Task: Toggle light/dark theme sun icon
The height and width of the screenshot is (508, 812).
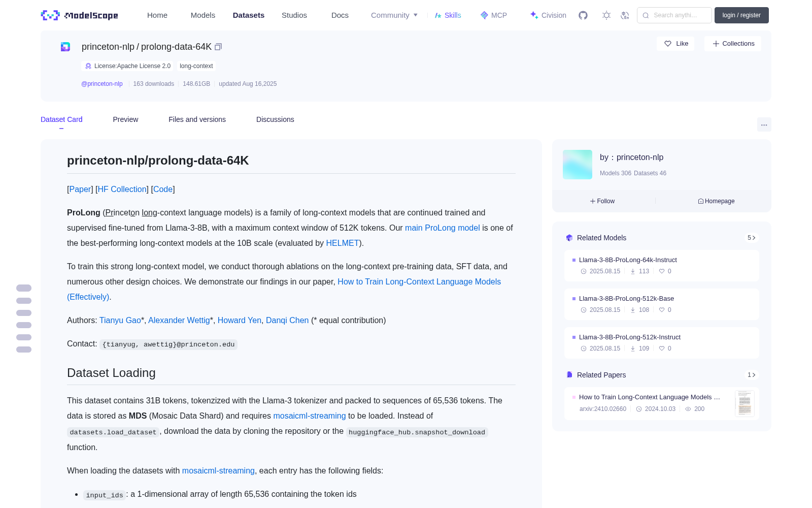Action: point(606,15)
